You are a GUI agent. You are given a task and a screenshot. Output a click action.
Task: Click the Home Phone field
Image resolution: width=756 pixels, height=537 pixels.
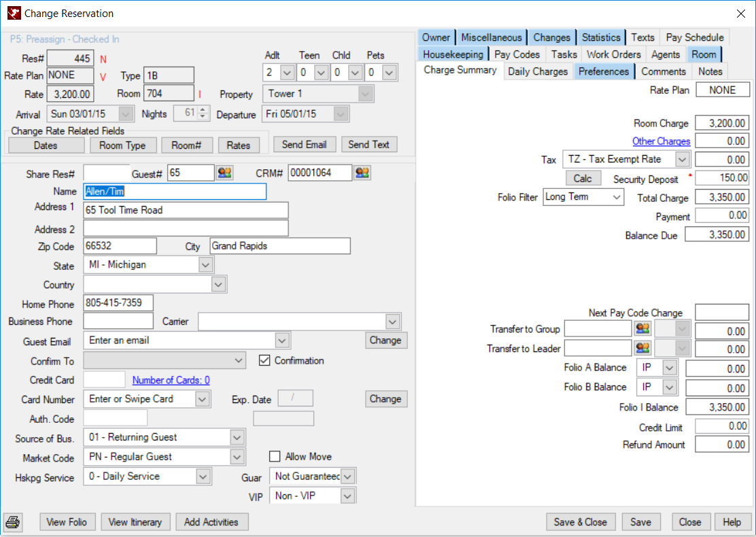click(x=118, y=302)
